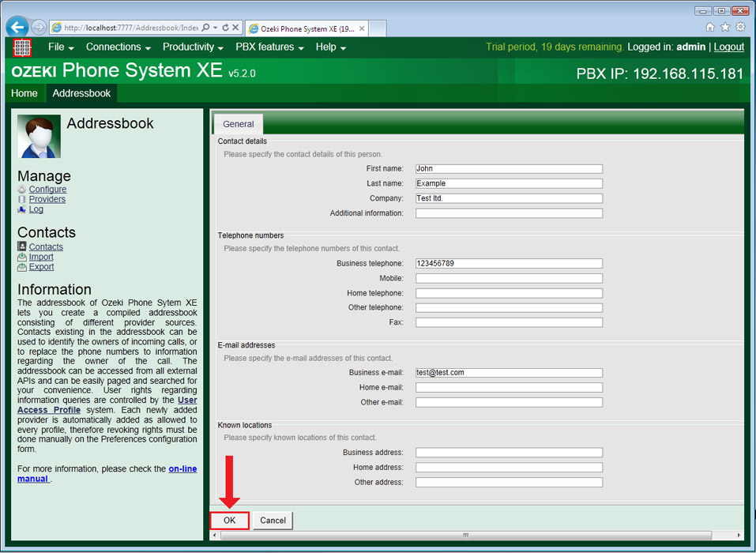Click the Business e-mail field
756x553 pixels.
pyautogui.click(x=510, y=373)
